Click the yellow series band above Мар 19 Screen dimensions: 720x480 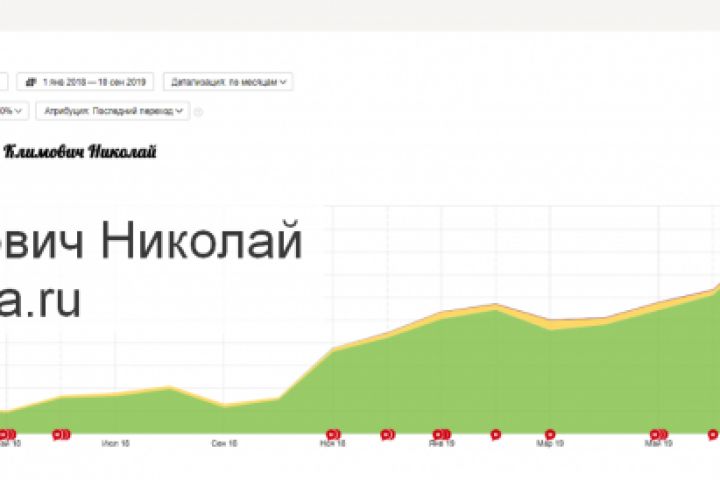click(550, 324)
